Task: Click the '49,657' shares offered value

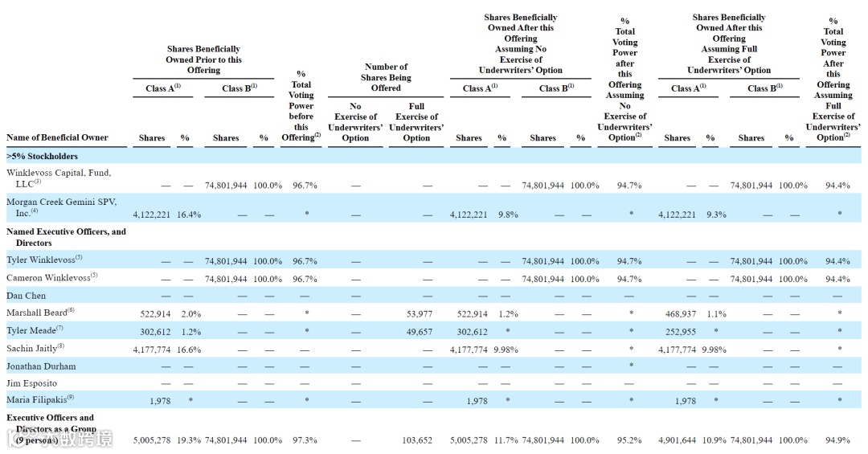Action: tap(419, 332)
